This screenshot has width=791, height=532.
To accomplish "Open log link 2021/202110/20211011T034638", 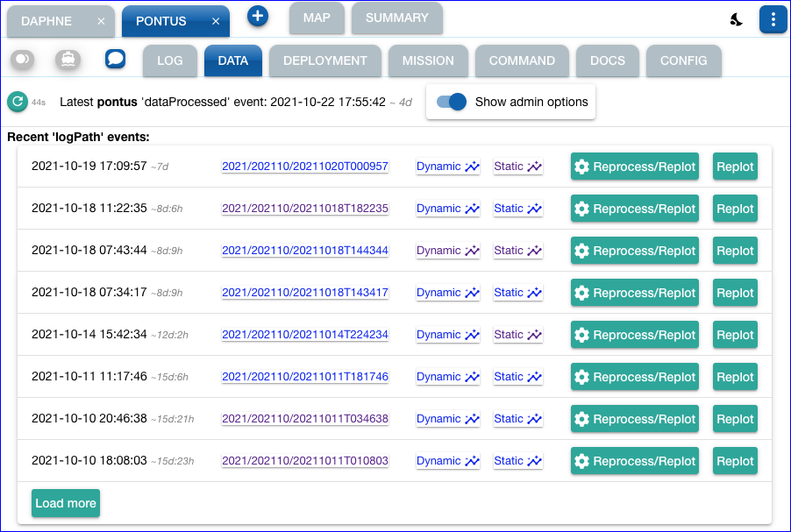I will (304, 419).
